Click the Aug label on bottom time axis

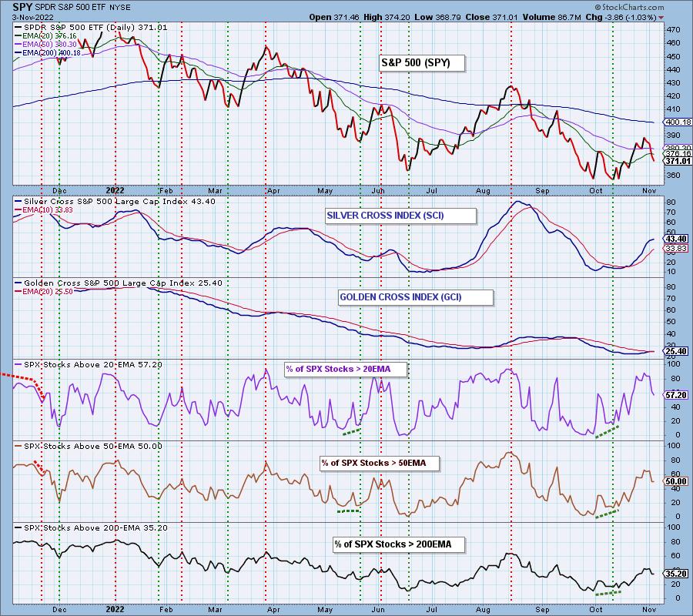tap(483, 610)
